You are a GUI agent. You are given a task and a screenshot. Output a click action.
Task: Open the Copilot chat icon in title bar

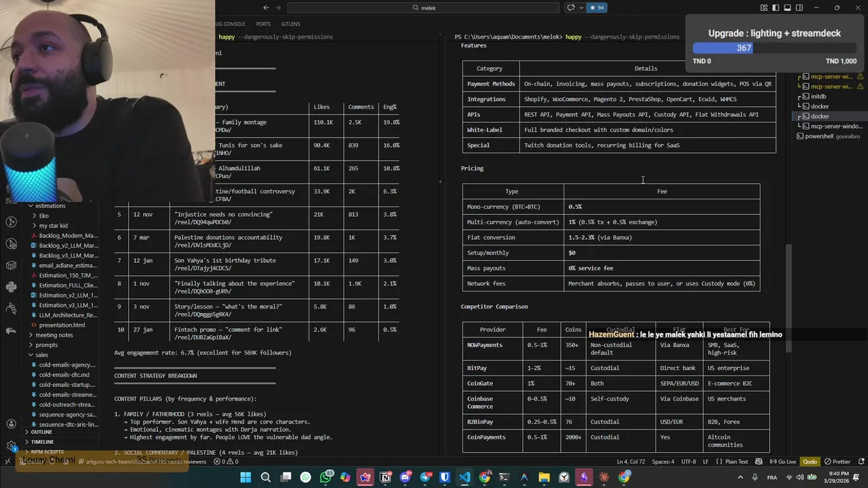coord(570,7)
